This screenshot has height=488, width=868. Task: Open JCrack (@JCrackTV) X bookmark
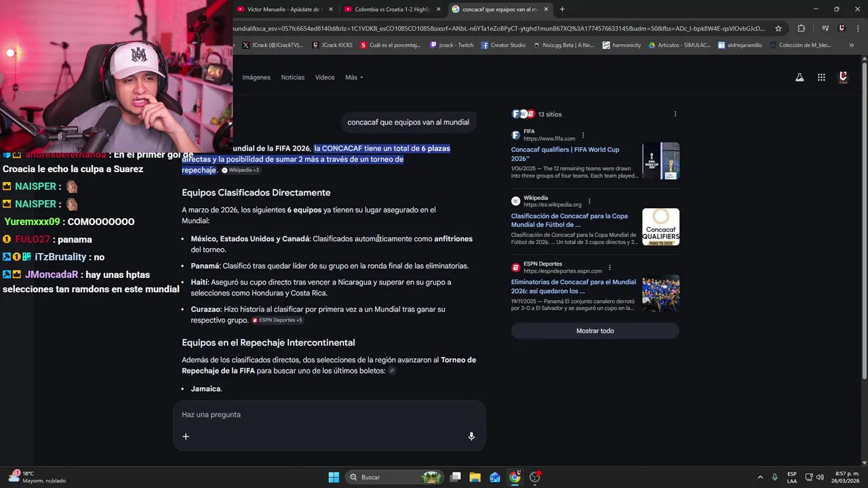tap(273, 45)
